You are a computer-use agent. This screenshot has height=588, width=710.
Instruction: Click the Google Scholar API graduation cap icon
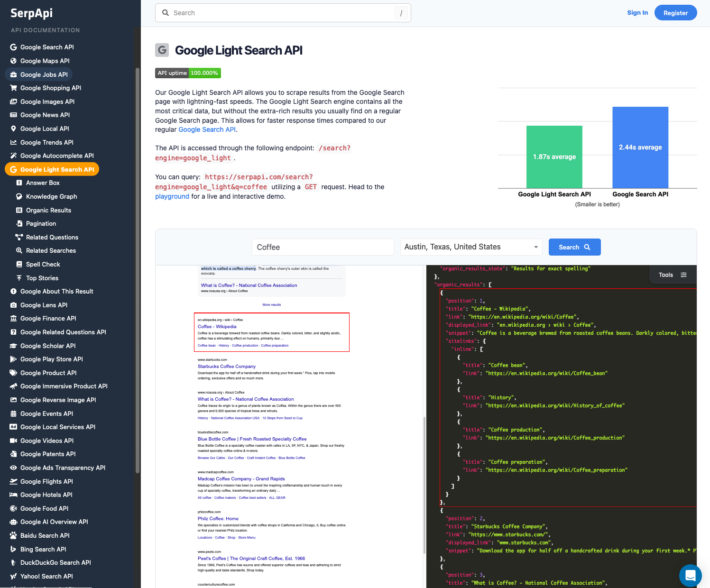pos(13,346)
